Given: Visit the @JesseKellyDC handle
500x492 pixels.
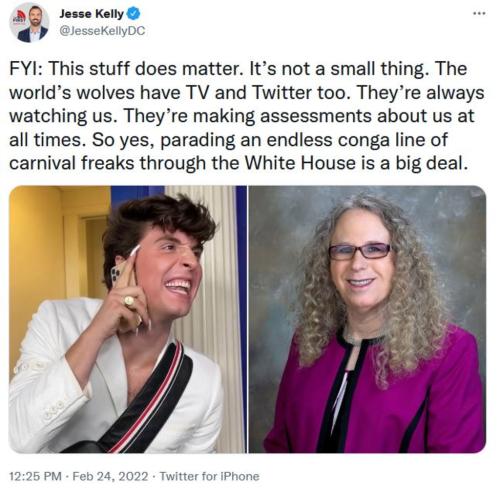Looking at the screenshot, I should click(102, 31).
